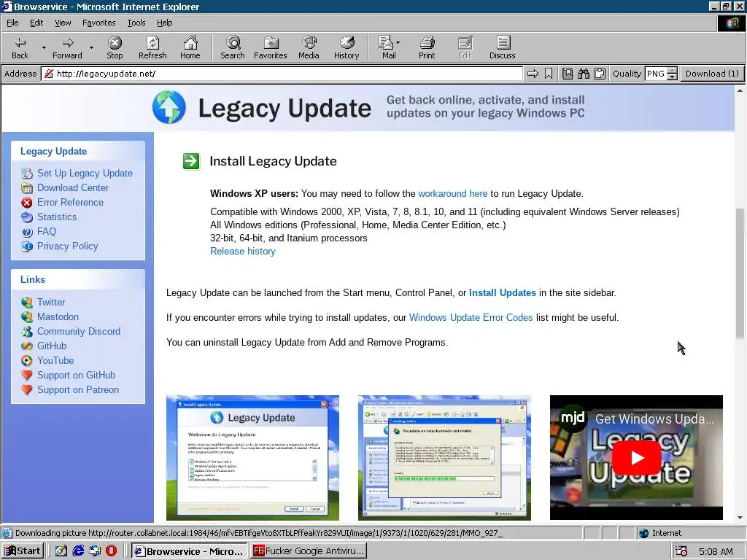Open the Edit menu
Screen dimensions: 747x560
coord(36,23)
